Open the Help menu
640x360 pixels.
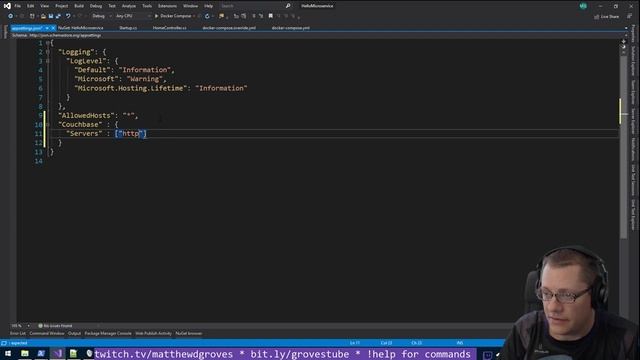point(209,6)
